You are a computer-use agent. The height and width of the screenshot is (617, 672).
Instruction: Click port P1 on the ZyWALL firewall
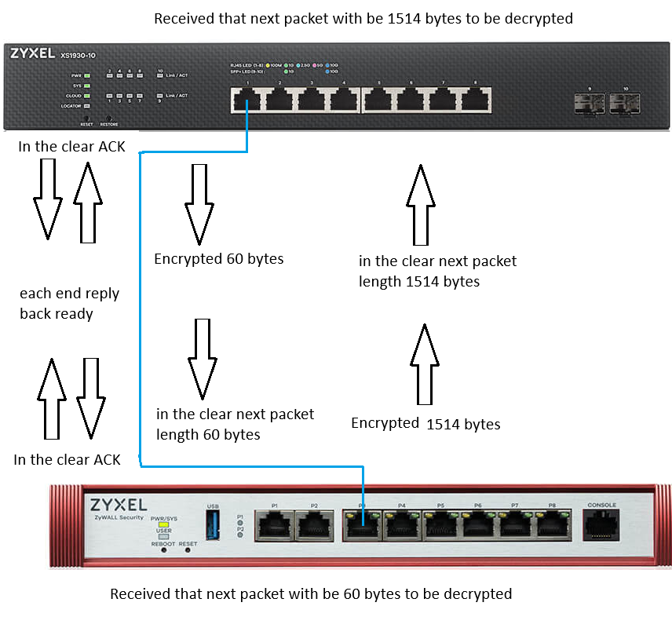[274, 526]
